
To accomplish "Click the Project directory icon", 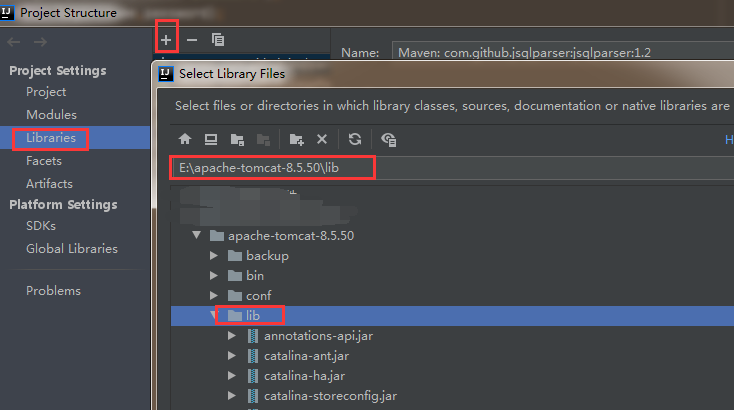I will (237, 139).
